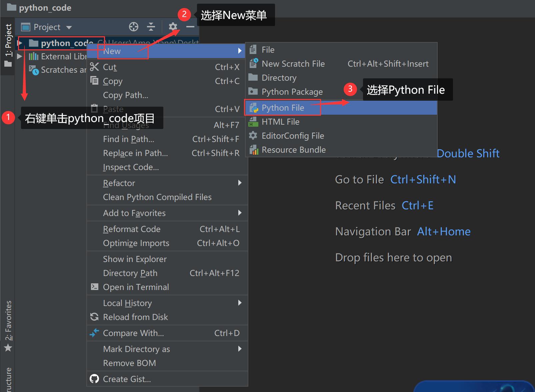Select Reformat Code menu entry
The height and width of the screenshot is (392, 535).
coord(167,229)
